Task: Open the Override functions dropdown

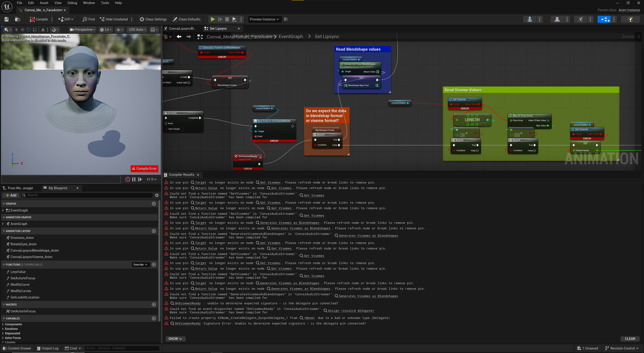Action: [x=140, y=265]
